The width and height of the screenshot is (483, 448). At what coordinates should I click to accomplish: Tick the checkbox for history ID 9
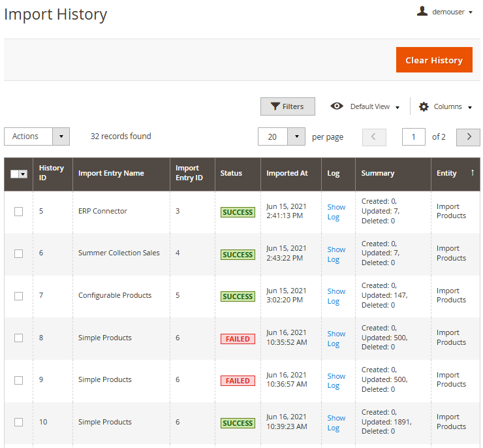point(18,380)
